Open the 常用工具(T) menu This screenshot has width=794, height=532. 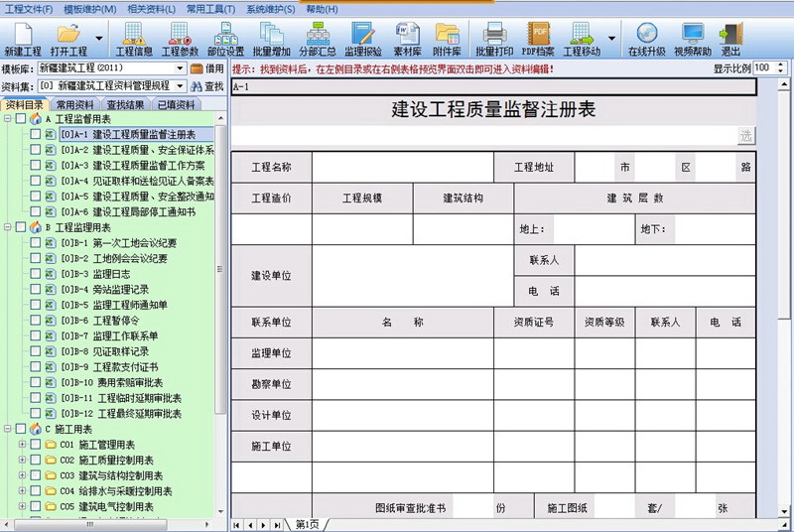point(210,9)
